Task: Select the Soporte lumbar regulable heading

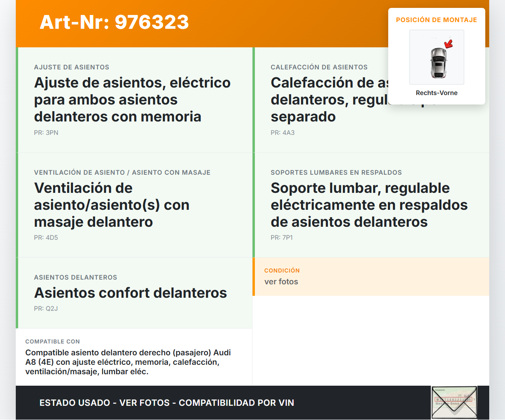Action: tap(369, 205)
